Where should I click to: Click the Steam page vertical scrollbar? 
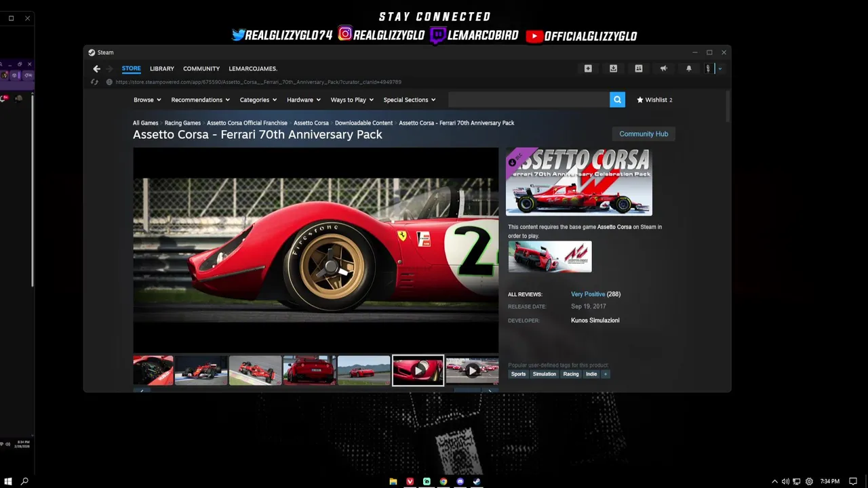pos(728,106)
